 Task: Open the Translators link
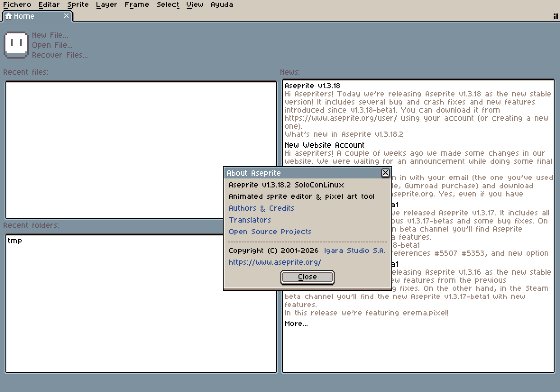pos(250,220)
